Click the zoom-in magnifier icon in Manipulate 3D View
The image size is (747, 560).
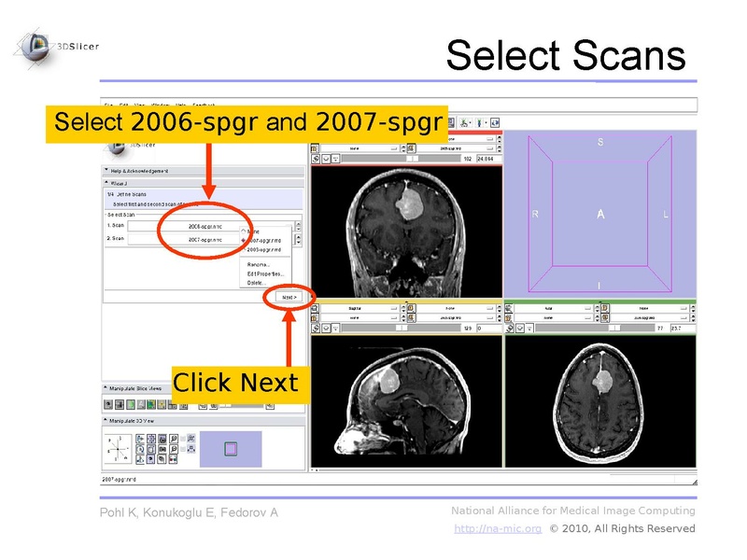[x=174, y=439]
